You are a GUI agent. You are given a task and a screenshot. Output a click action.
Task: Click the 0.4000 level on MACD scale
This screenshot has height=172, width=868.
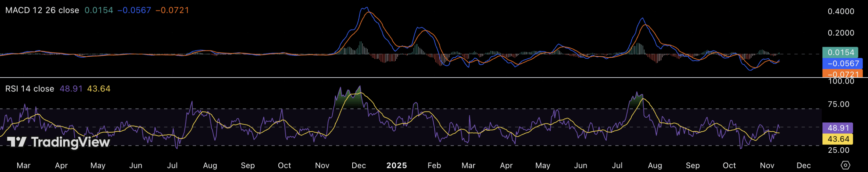point(841,12)
